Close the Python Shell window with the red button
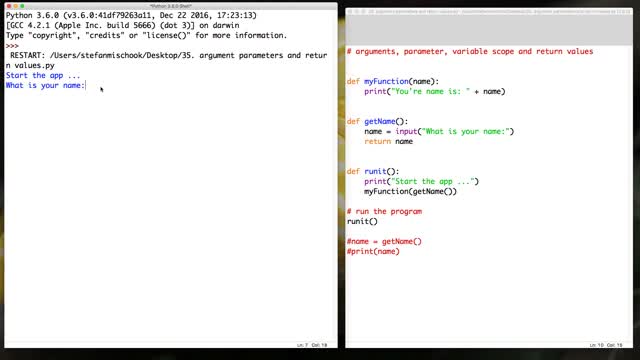The image size is (640, 360). pos(9,6)
